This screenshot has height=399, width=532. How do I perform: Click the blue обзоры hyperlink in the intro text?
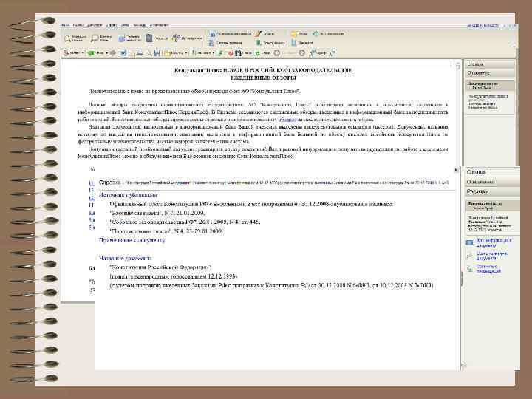287,120
